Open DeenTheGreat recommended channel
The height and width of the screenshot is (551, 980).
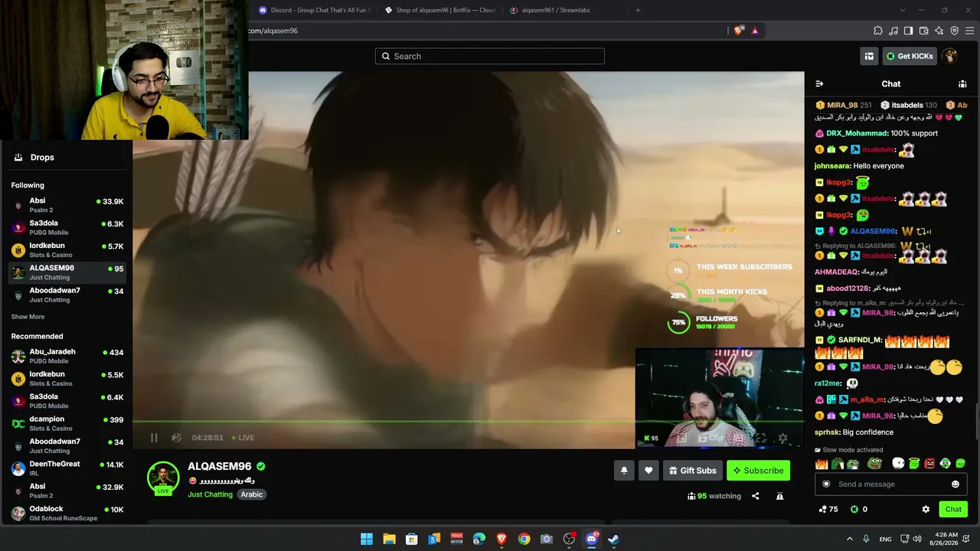click(x=66, y=468)
